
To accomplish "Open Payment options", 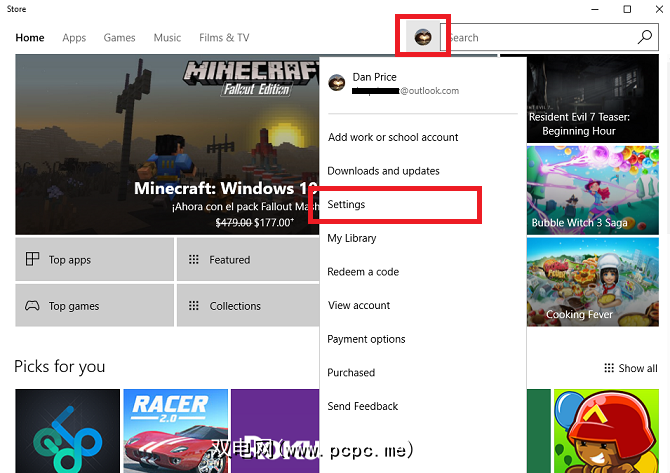I will tap(366, 339).
